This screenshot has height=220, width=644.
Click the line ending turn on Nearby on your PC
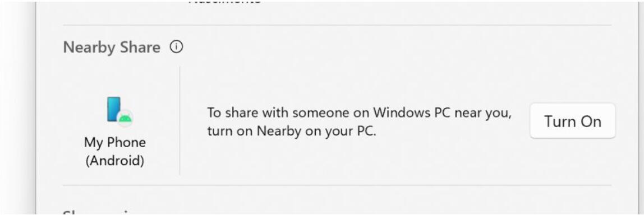[x=292, y=132]
